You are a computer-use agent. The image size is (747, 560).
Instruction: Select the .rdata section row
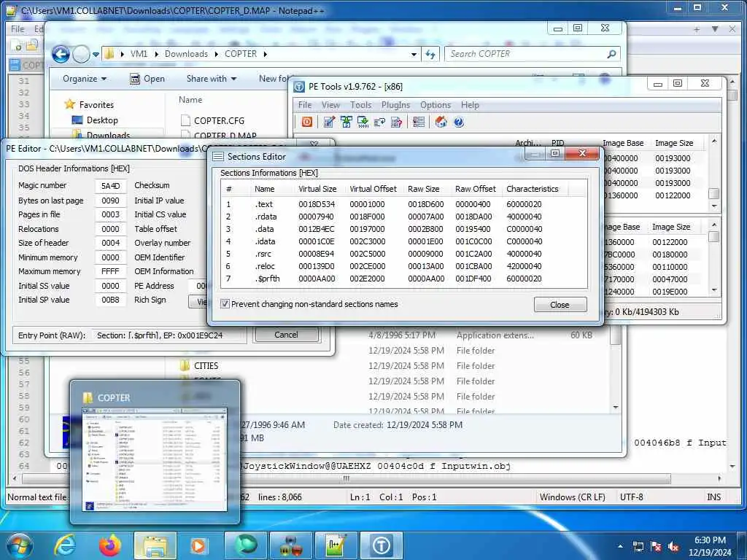(404, 216)
